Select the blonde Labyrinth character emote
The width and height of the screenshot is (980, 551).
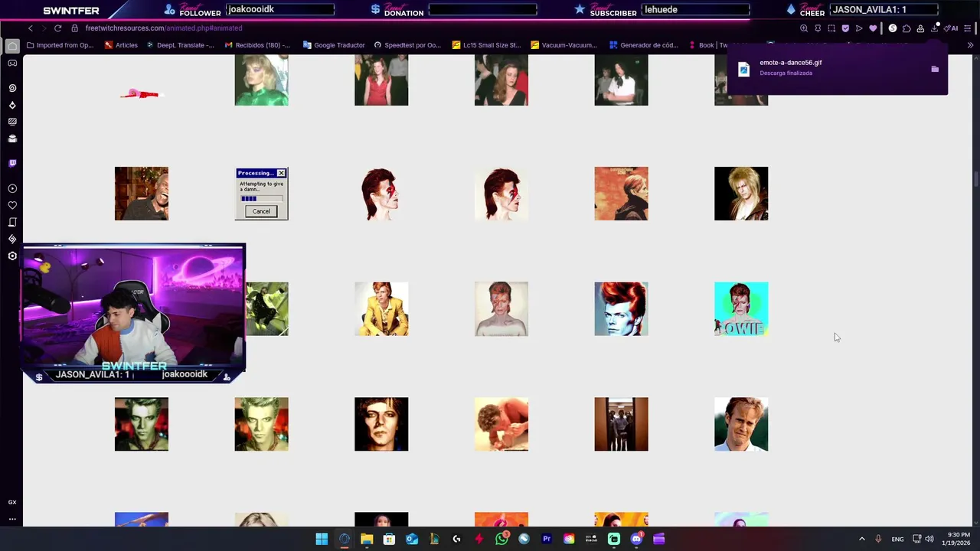click(x=741, y=194)
